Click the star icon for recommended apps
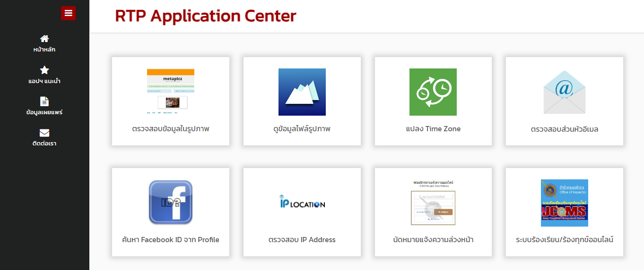 coord(44,70)
